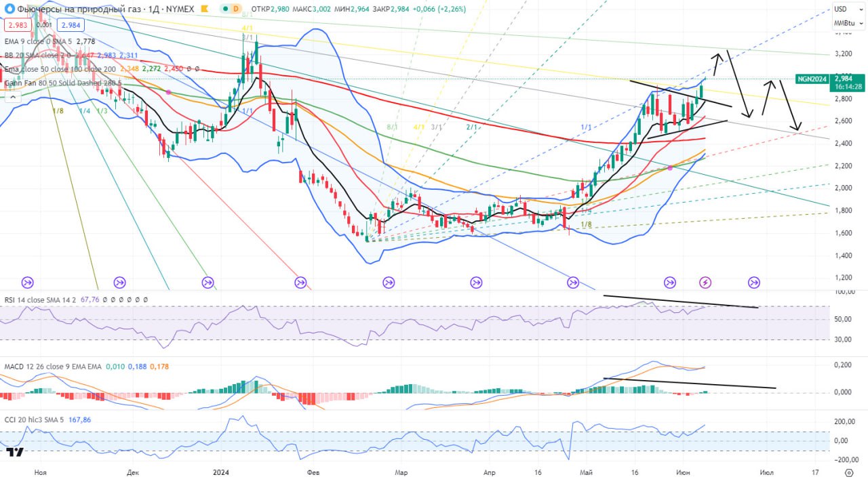The image size is (868, 479).
Task: Open chart settings gear icon
Action: [x=848, y=472]
